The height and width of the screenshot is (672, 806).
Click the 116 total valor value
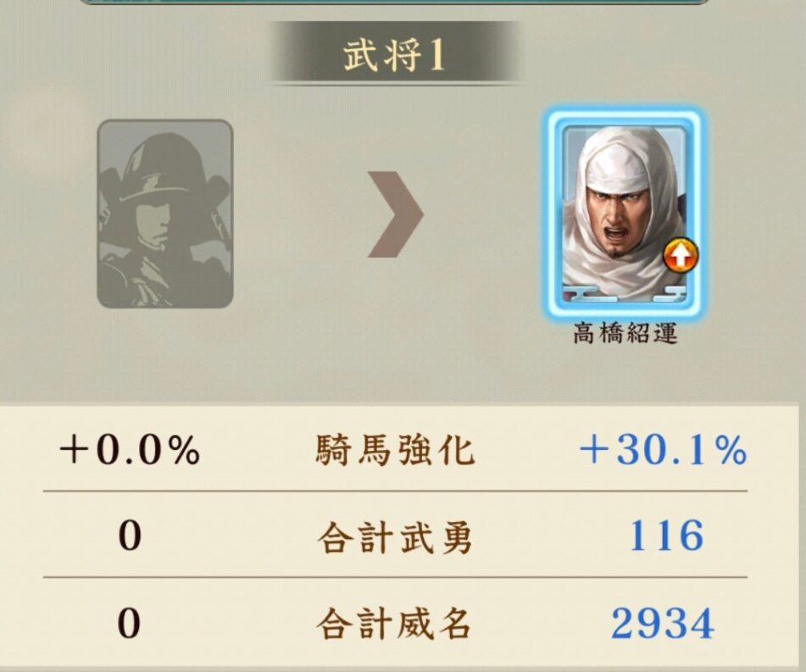[x=667, y=536]
